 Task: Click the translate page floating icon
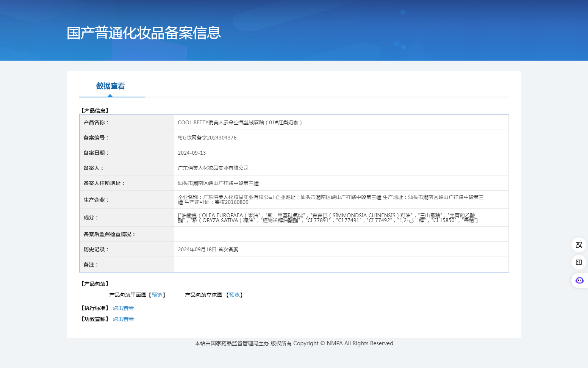(x=579, y=245)
